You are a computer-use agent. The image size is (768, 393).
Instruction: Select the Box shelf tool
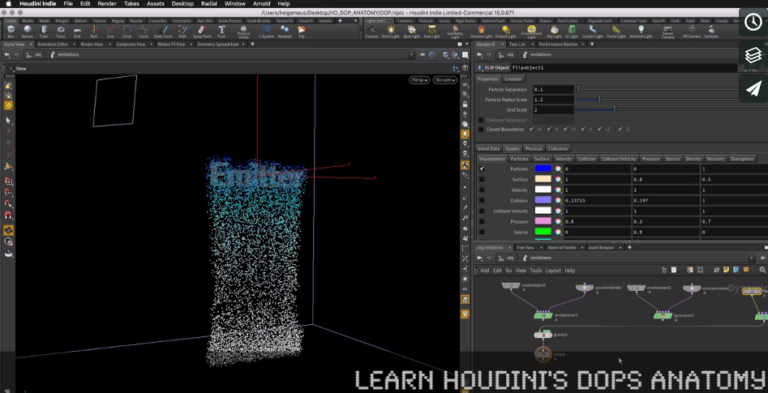coord(11,31)
